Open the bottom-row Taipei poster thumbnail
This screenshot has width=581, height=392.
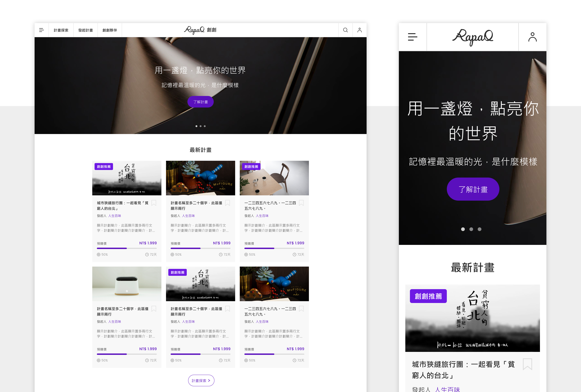point(200,284)
